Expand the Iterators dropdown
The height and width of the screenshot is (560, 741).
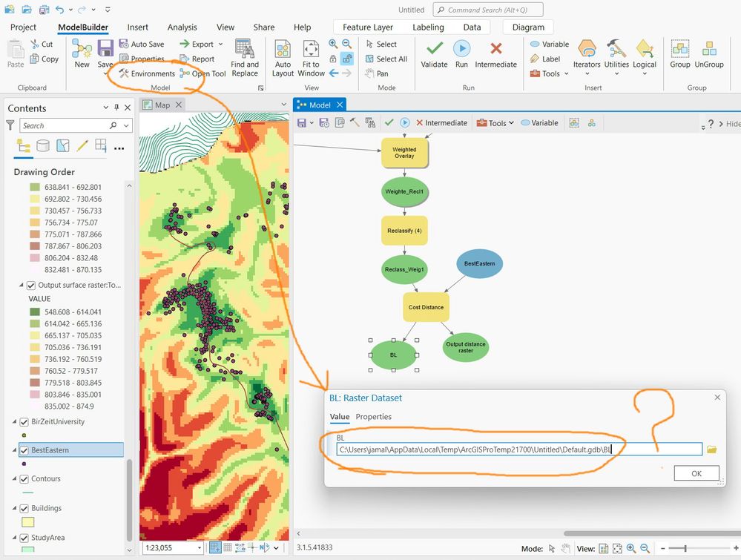587,73
